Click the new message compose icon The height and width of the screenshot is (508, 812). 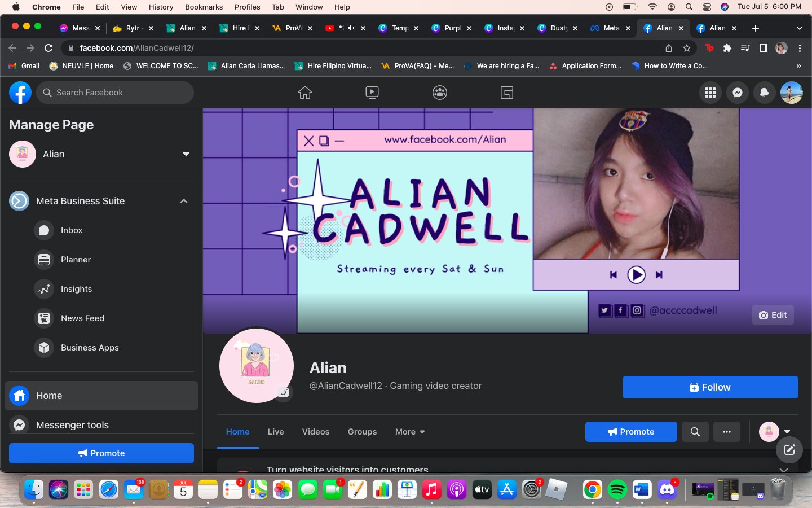[x=789, y=450]
